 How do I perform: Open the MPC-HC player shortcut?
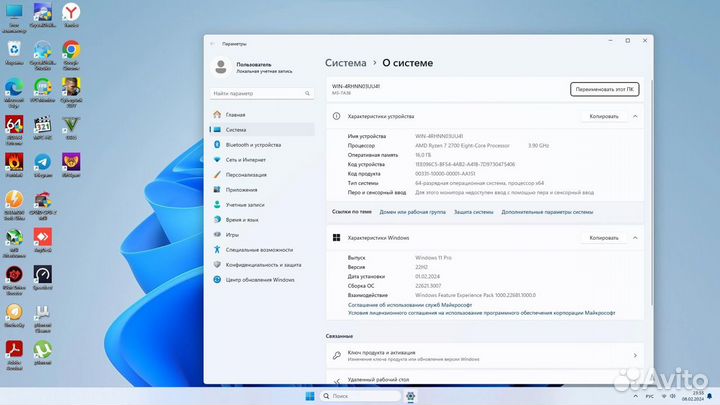point(43,128)
